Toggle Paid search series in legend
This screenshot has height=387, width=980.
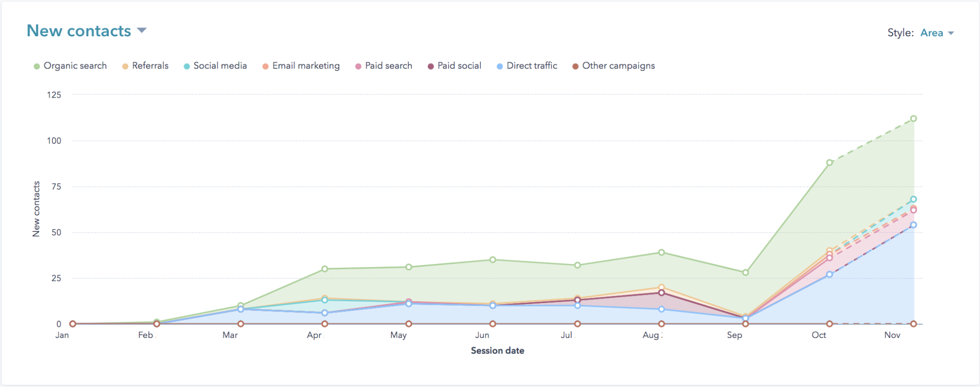coord(384,66)
